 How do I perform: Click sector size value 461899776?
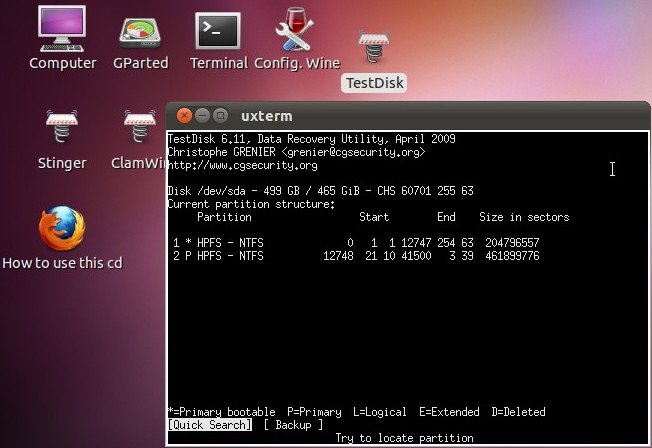[512, 255]
